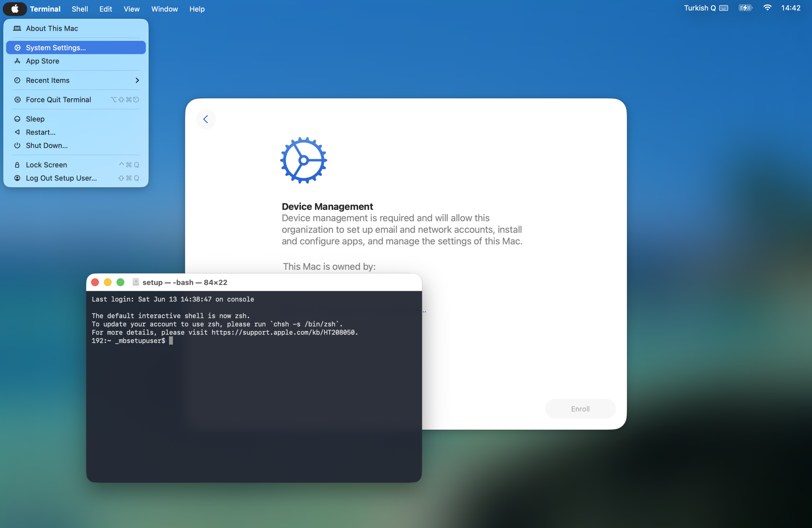The width and height of the screenshot is (812, 528).
Task: Click the Enroll button
Action: point(580,409)
